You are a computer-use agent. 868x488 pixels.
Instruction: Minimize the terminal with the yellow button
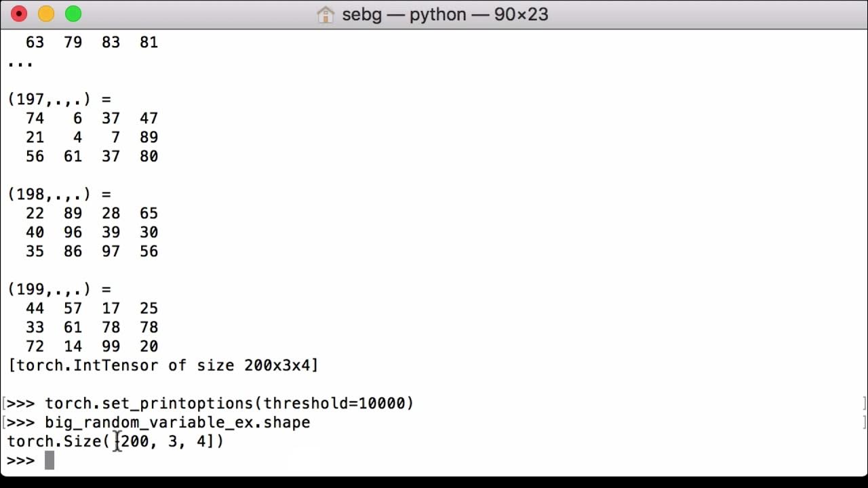[46, 14]
